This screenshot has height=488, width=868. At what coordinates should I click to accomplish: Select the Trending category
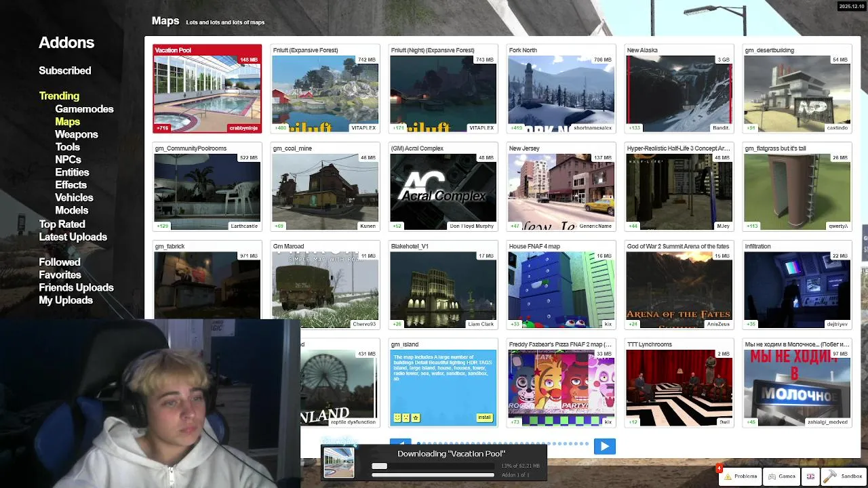tap(59, 96)
